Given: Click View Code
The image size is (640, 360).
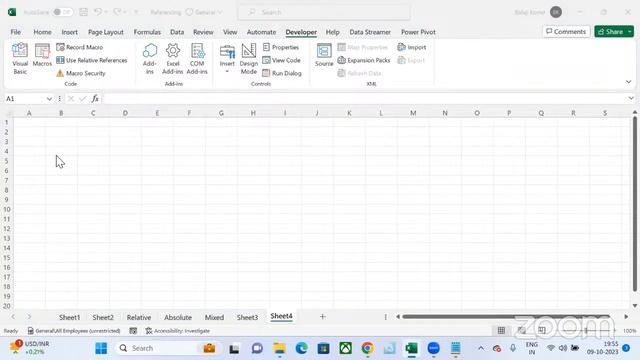Looking at the screenshot, I should (x=281, y=60).
